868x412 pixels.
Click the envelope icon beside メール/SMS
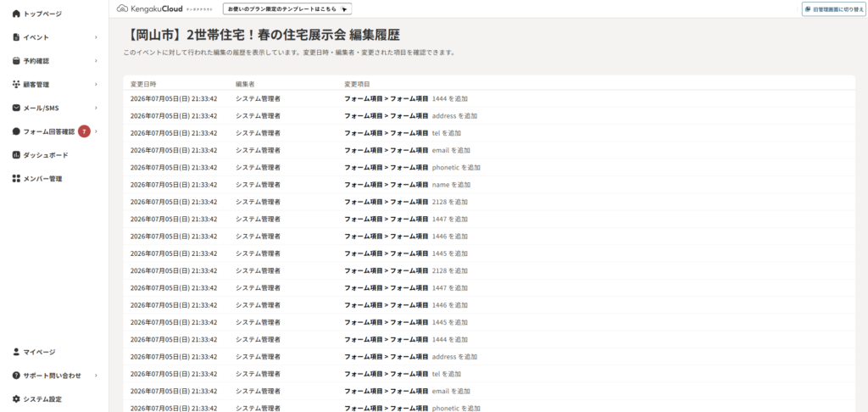pyautogui.click(x=16, y=108)
